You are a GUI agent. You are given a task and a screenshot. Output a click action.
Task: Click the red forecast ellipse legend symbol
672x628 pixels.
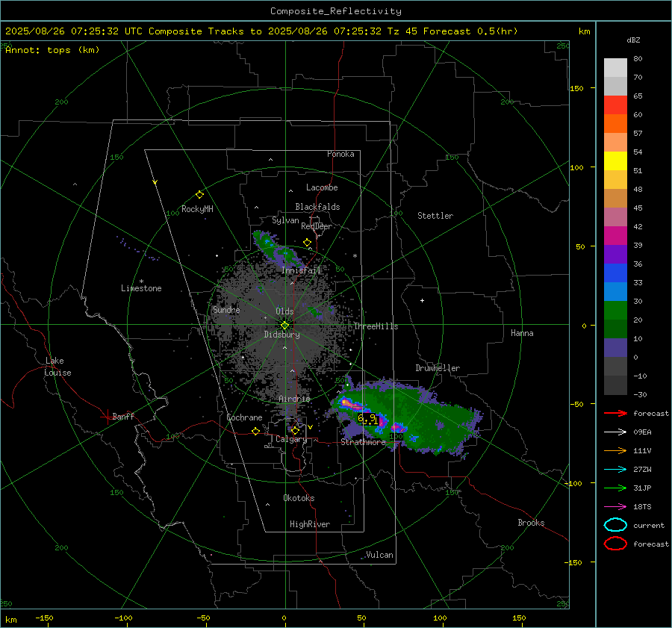pyautogui.click(x=615, y=544)
